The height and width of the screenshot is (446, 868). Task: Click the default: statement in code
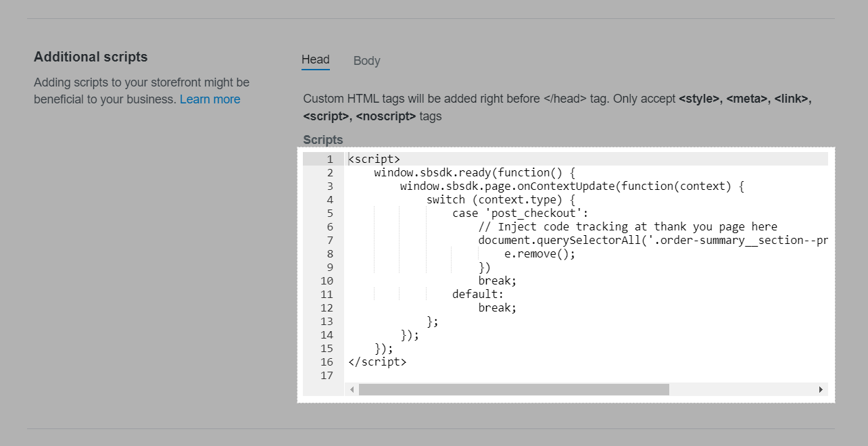(478, 295)
